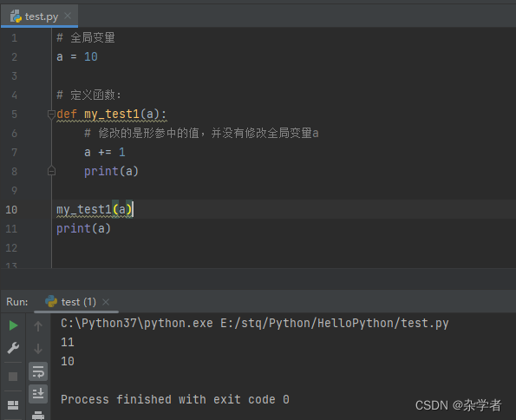Print console output icon
The image size is (516, 420).
coord(38,415)
